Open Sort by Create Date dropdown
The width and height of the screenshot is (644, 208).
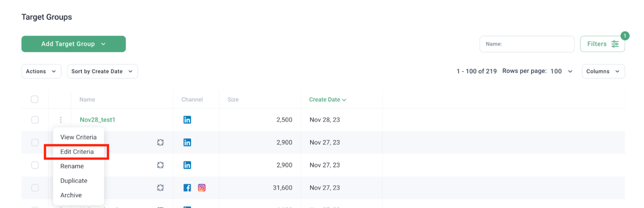102,71
